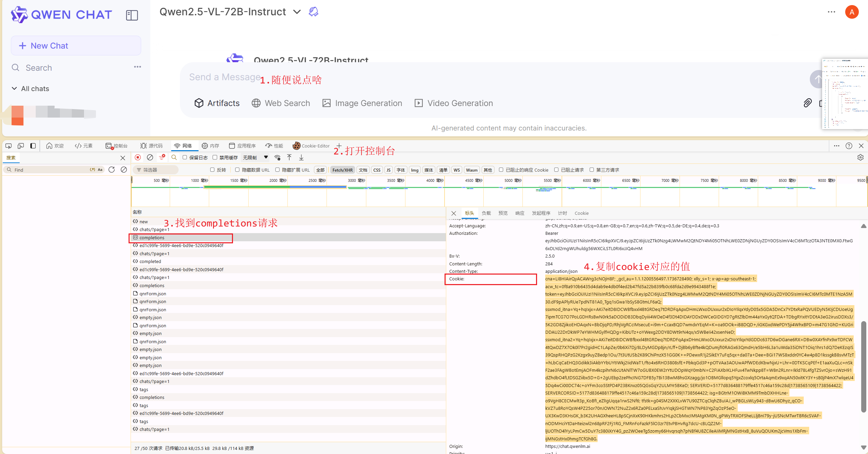
Task: Open DevTools more options ellipsis
Action: pyautogui.click(x=837, y=146)
